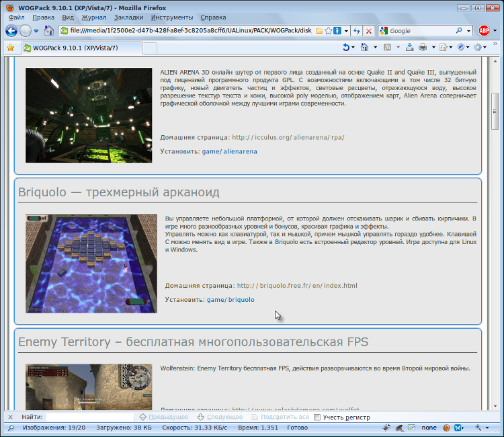
Task: Open the Справка menu
Action: (x=213, y=17)
